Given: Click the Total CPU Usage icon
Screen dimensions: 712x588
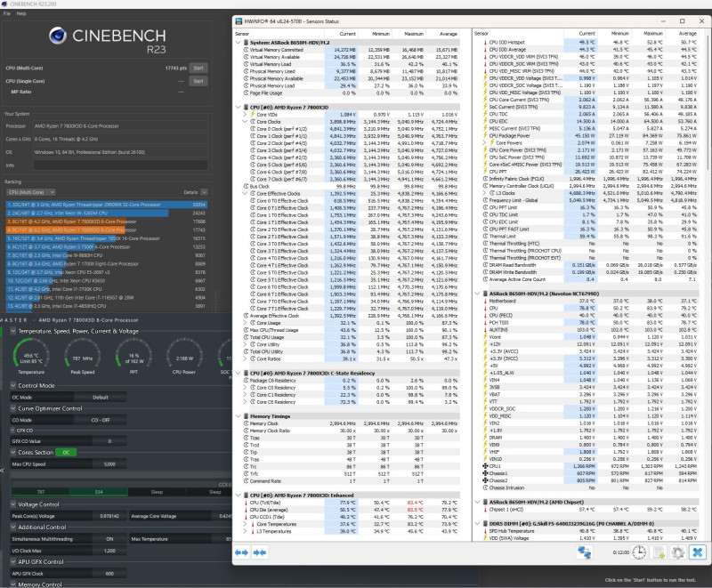Looking at the screenshot, I should pos(247,337).
